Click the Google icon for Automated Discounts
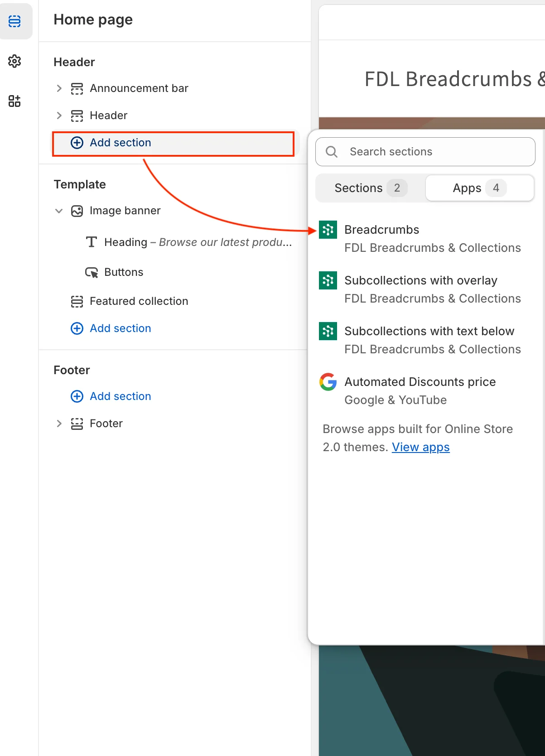The width and height of the screenshot is (545, 756). tap(328, 382)
